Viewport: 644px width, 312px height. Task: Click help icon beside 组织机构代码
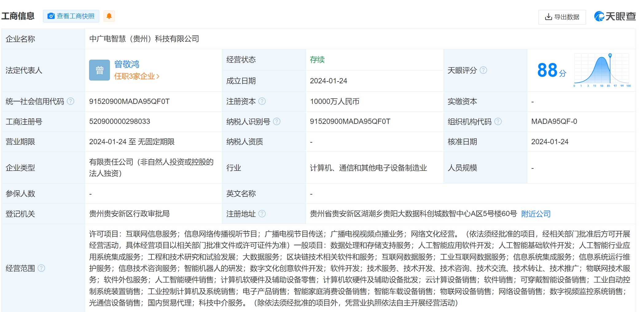coord(498,121)
